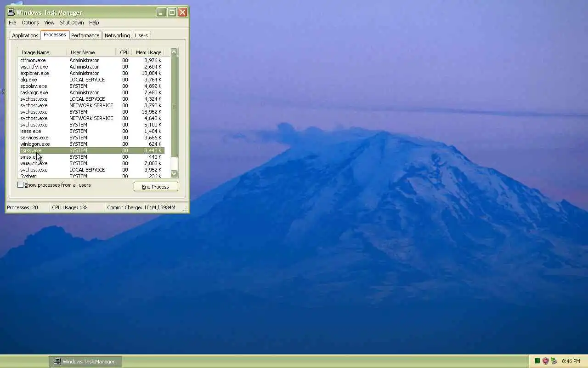Open the File menu
Viewport: 588px width, 368px height.
[12, 23]
